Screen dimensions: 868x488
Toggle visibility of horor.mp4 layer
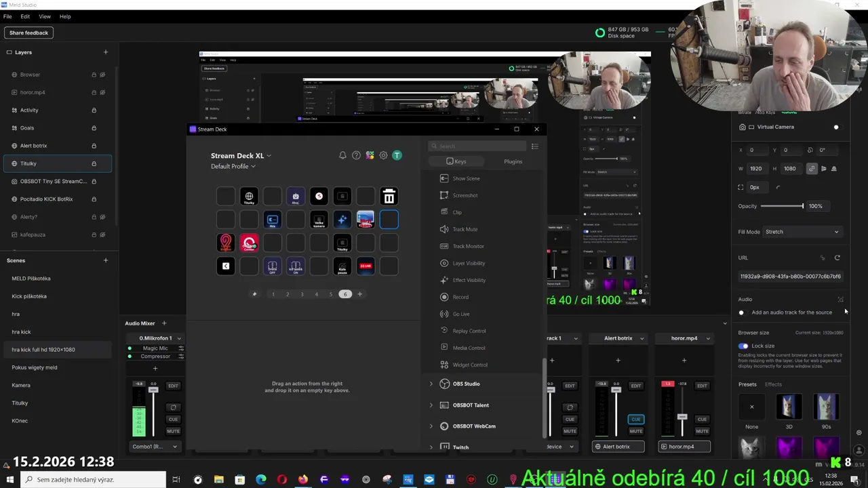pos(102,92)
